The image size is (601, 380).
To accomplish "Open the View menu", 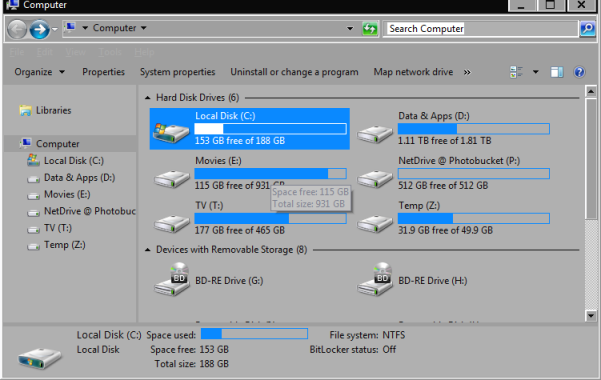I will (75, 52).
